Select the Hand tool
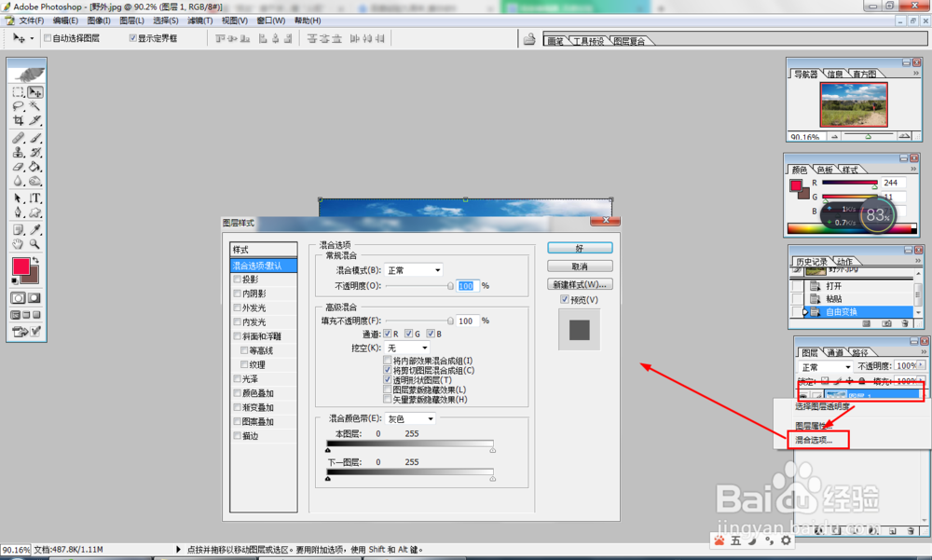932x560 pixels. (19, 244)
